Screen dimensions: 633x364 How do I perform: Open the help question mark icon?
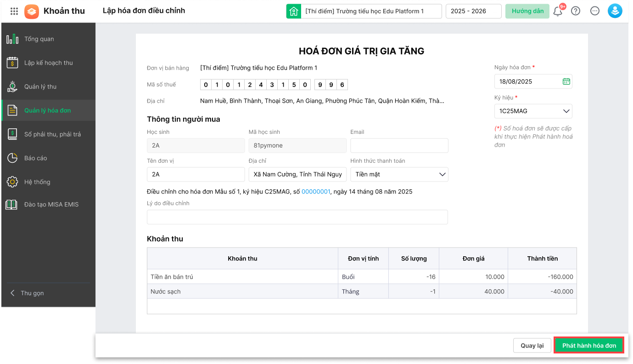click(576, 11)
